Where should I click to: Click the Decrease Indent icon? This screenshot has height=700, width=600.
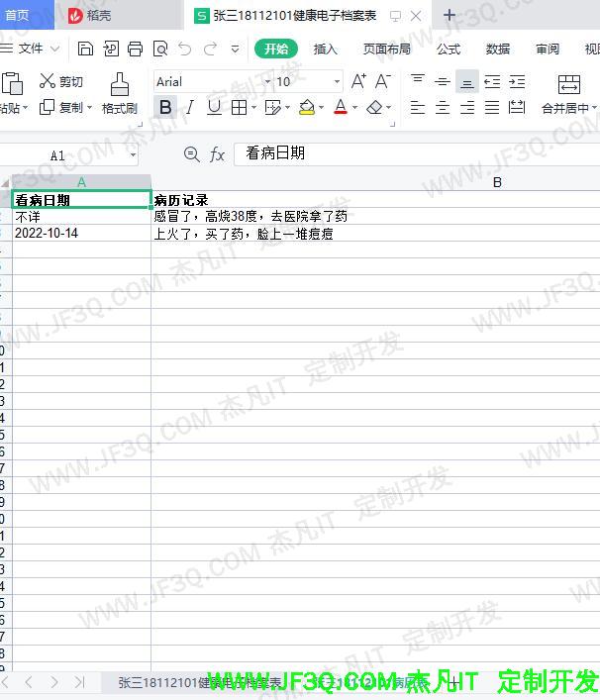click(x=492, y=81)
